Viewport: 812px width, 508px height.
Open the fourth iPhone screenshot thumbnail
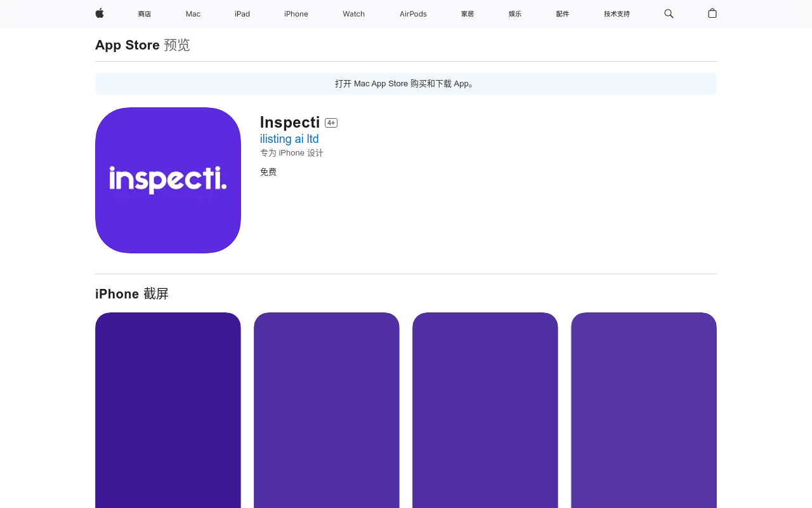coord(644,410)
